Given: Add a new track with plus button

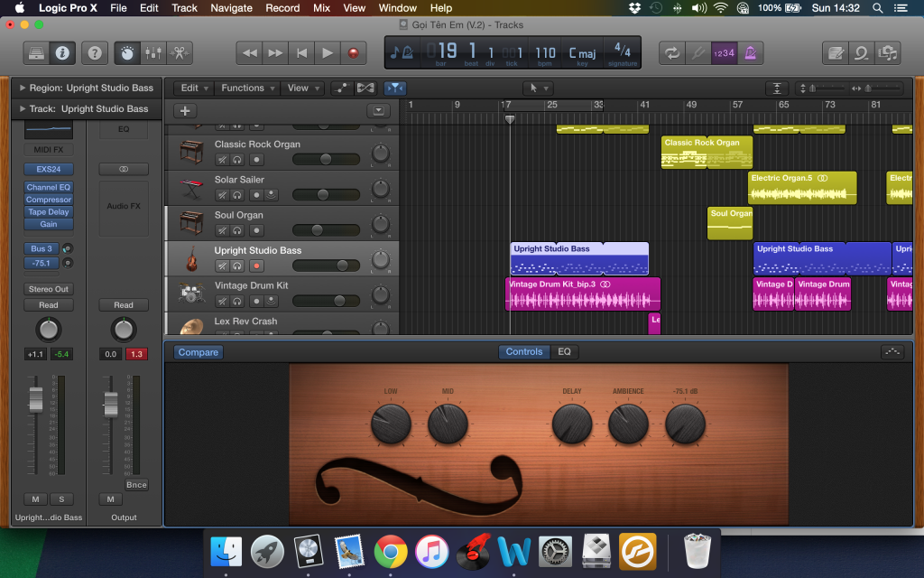Looking at the screenshot, I should pos(185,111).
